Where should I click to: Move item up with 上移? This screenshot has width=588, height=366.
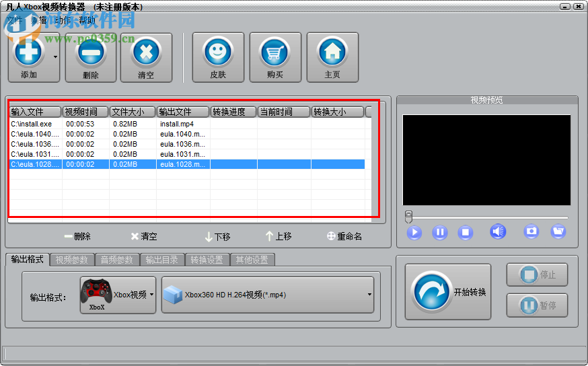tap(279, 236)
